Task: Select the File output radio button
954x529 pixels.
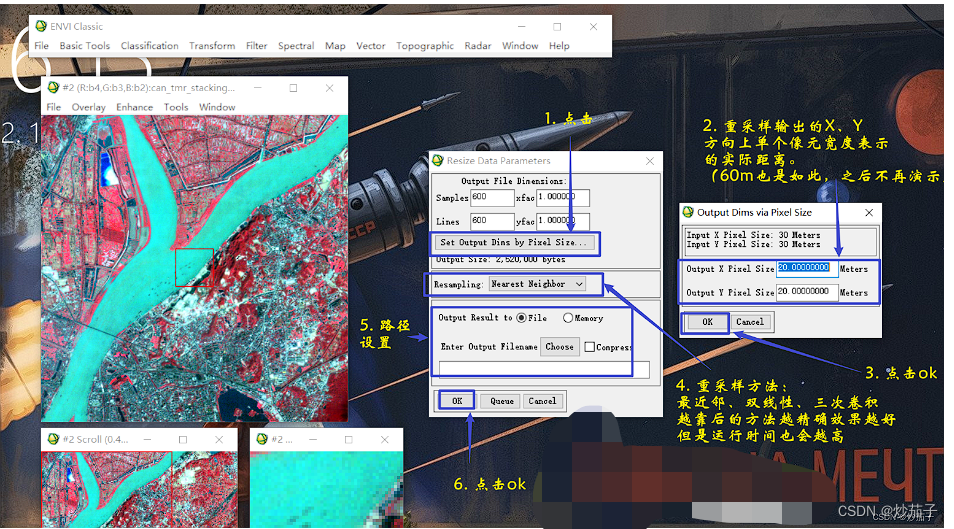Action: (x=521, y=318)
